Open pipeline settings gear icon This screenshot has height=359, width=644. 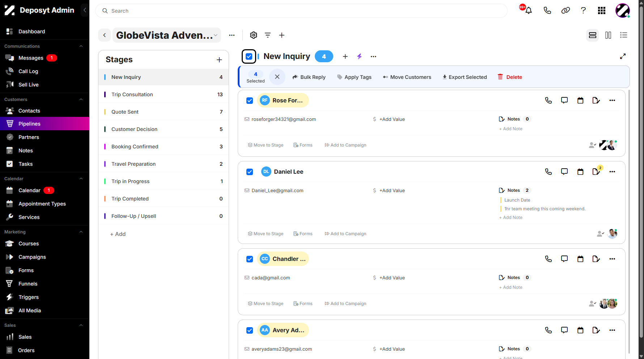tap(254, 35)
